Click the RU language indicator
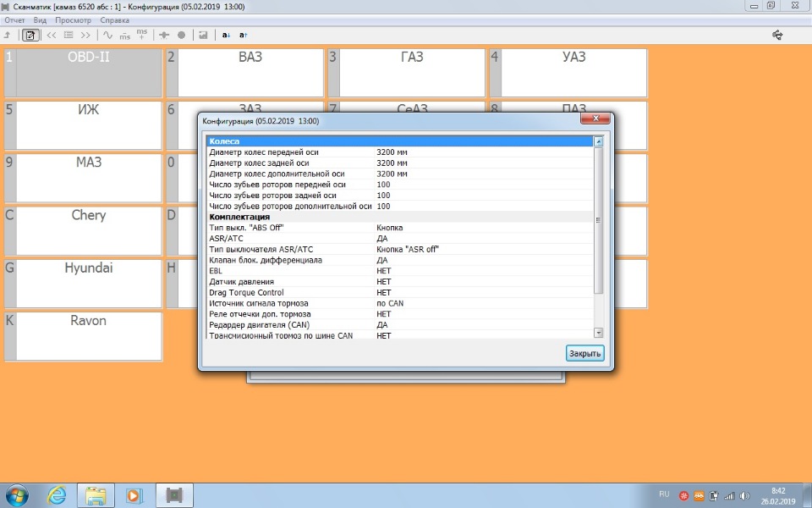812x508 pixels. coord(664,494)
